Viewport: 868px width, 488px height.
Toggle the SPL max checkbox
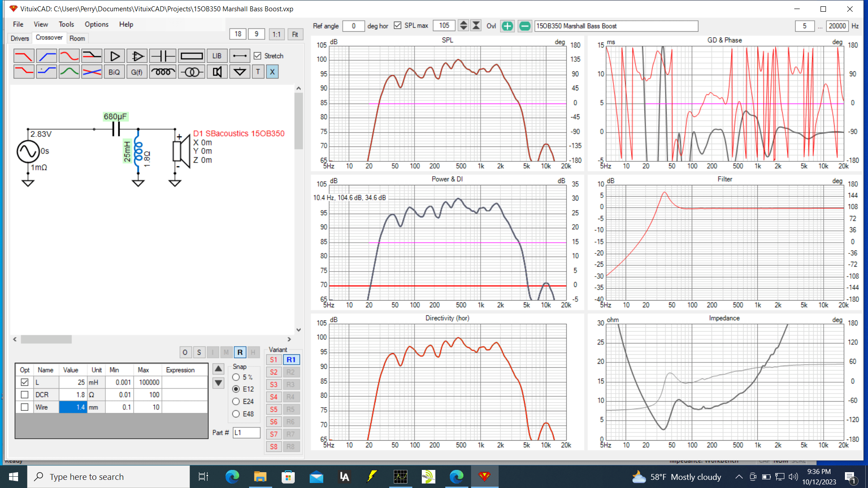pos(397,26)
